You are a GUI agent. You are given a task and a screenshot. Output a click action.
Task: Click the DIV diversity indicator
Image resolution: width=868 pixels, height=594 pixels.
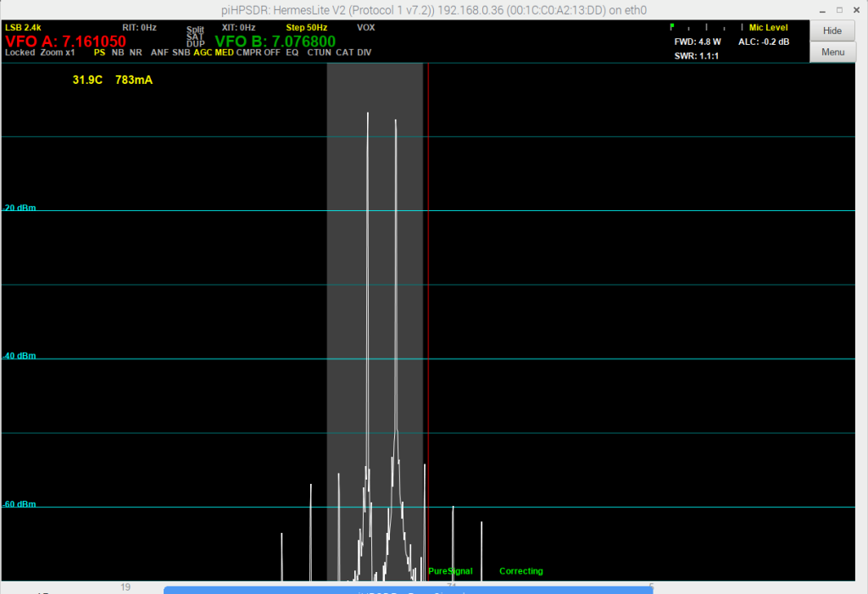coord(364,53)
